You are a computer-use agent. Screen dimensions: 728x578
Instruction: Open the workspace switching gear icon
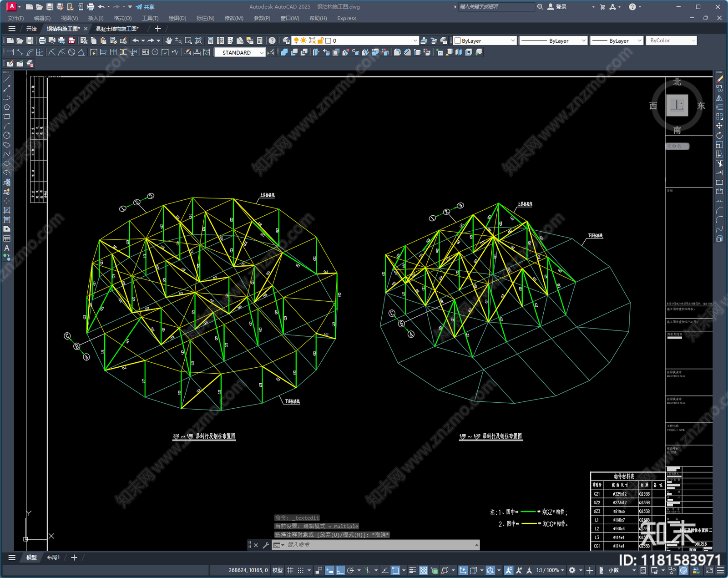[x=572, y=570]
